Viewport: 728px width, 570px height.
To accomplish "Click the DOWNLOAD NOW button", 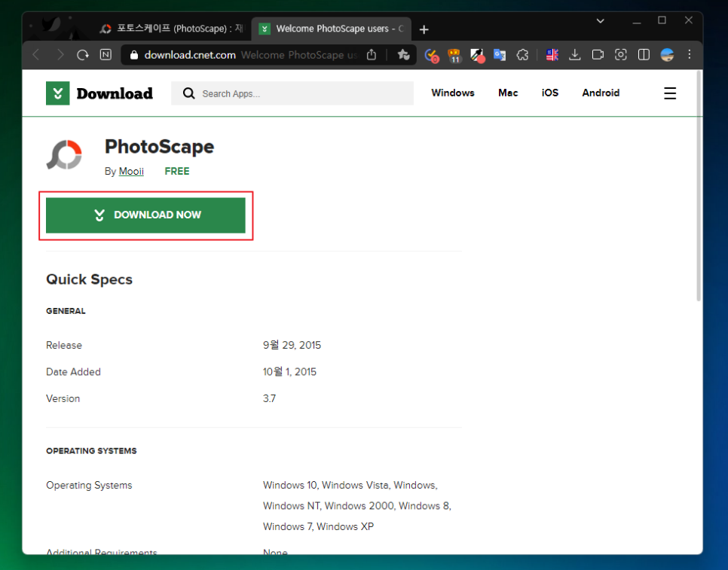I will click(145, 215).
